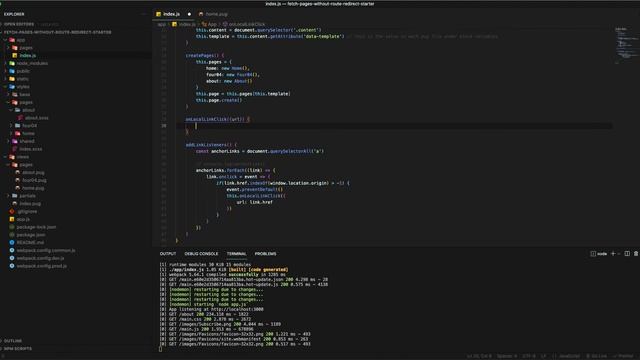The image size is (640, 360).
Task: Open index.js in the Explorer tree
Action: point(28,56)
